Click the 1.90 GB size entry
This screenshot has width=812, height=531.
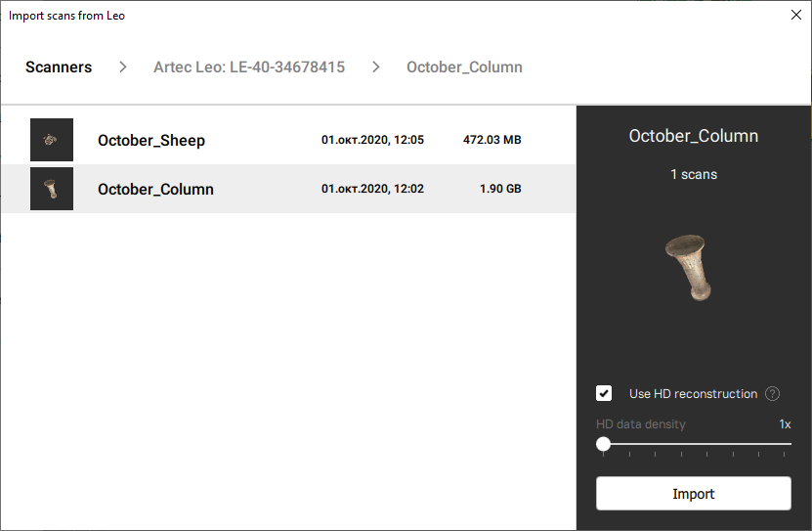coord(500,189)
